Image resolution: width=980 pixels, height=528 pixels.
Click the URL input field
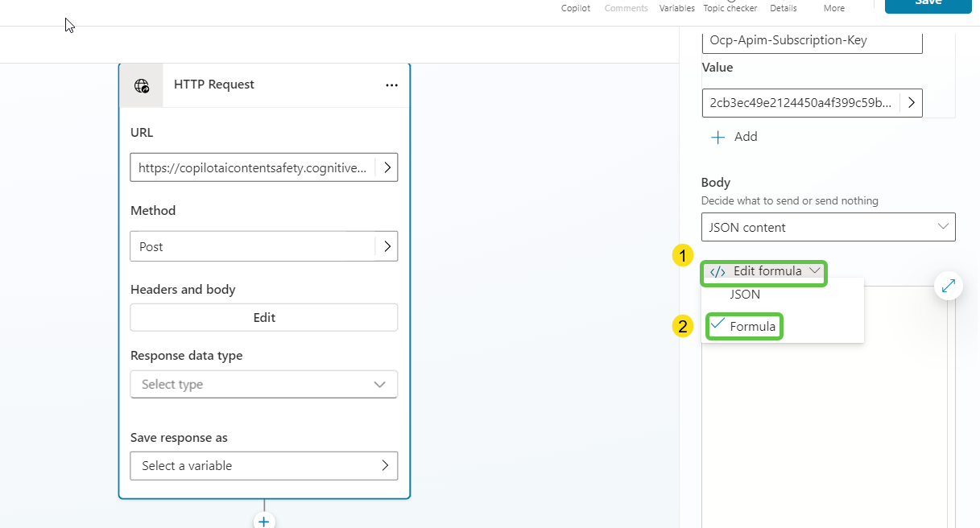(x=253, y=167)
